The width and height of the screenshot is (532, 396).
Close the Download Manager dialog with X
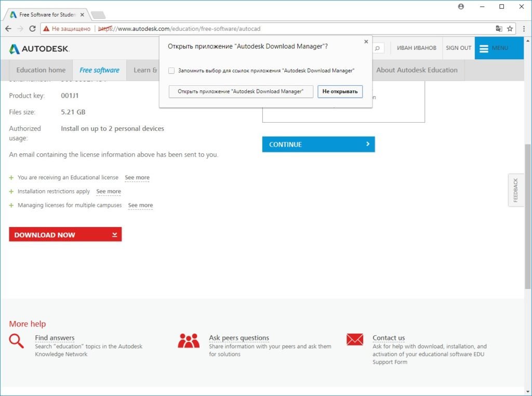(366, 42)
